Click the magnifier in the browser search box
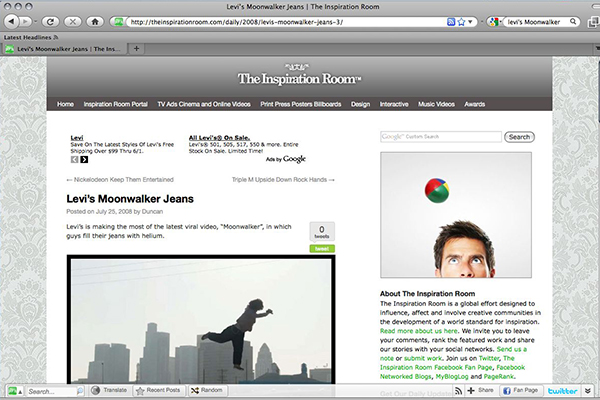The height and width of the screenshot is (400, 600). coord(573,22)
